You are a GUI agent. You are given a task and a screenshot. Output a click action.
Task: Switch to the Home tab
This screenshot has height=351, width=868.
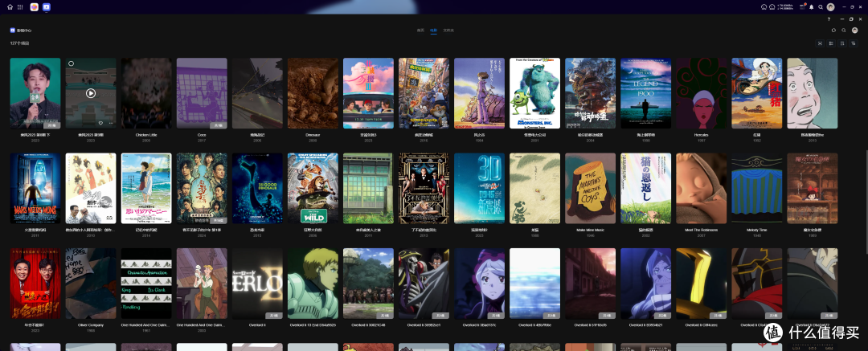(420, 31)
